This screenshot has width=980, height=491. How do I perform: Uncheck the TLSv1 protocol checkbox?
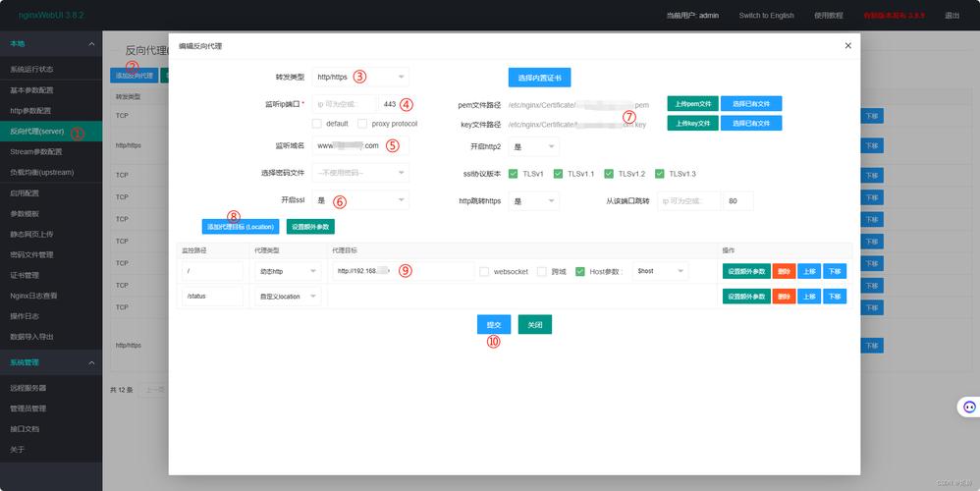click(x=514, y=174)
